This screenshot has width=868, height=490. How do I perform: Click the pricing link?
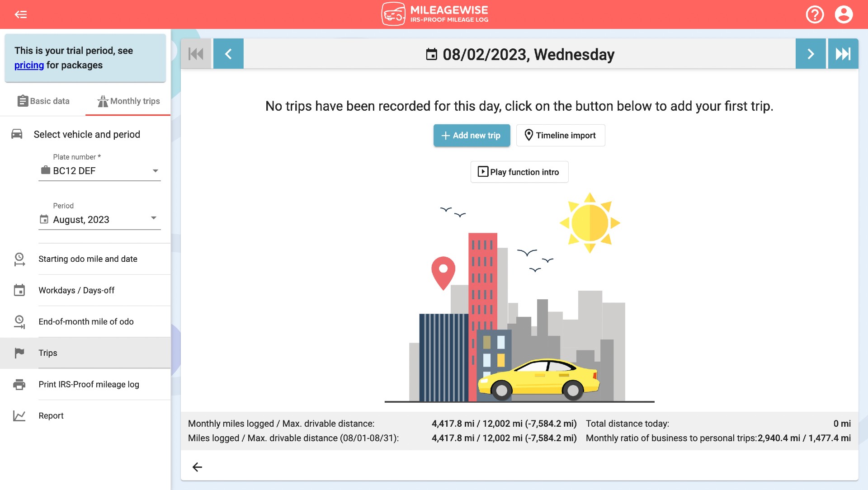pos(28,65)
